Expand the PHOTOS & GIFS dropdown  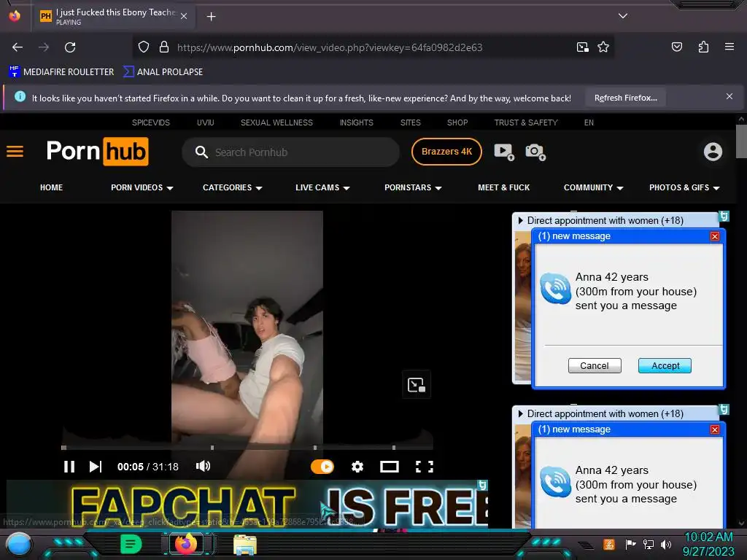click(x=684, y=187)
